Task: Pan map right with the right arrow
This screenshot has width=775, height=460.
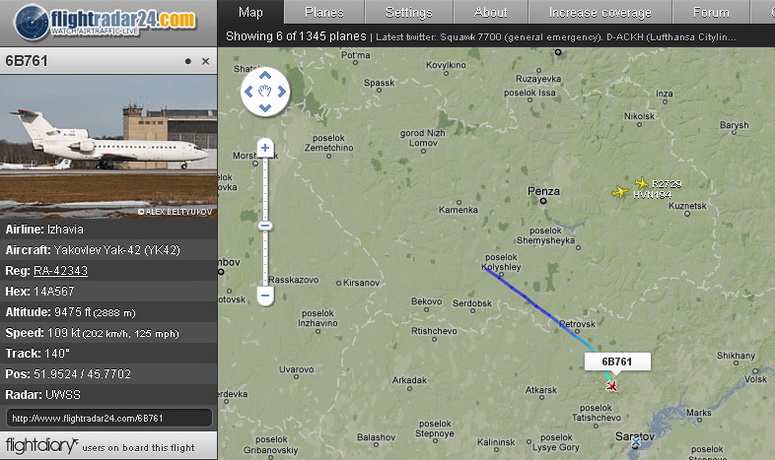Action: tap(282, 91)
